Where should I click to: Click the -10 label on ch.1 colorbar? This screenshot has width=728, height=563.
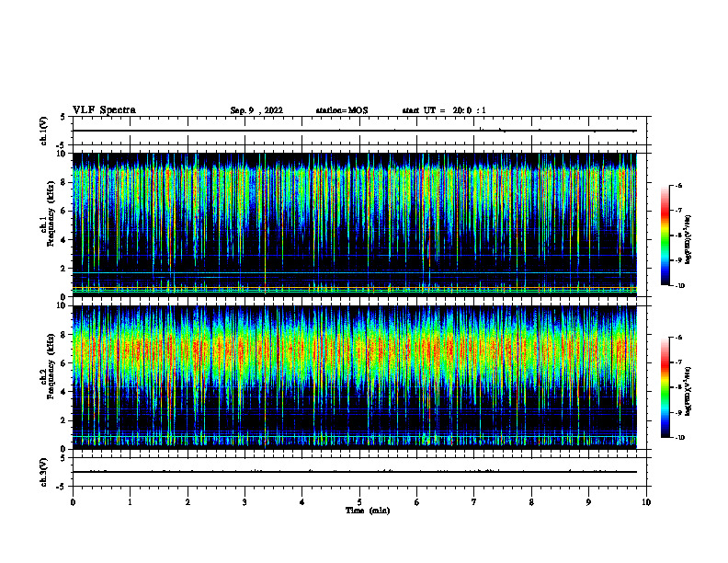coord(679,286)
